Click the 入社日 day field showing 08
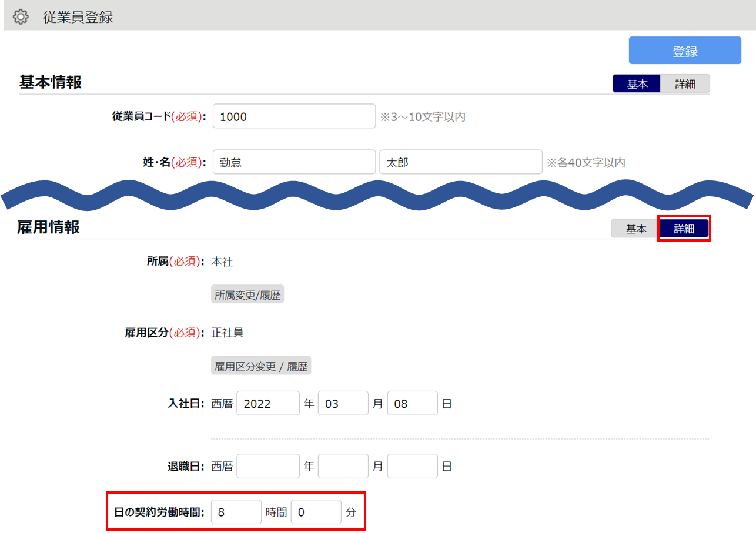This screenshot has width=756, height=533. coord(412,404)
